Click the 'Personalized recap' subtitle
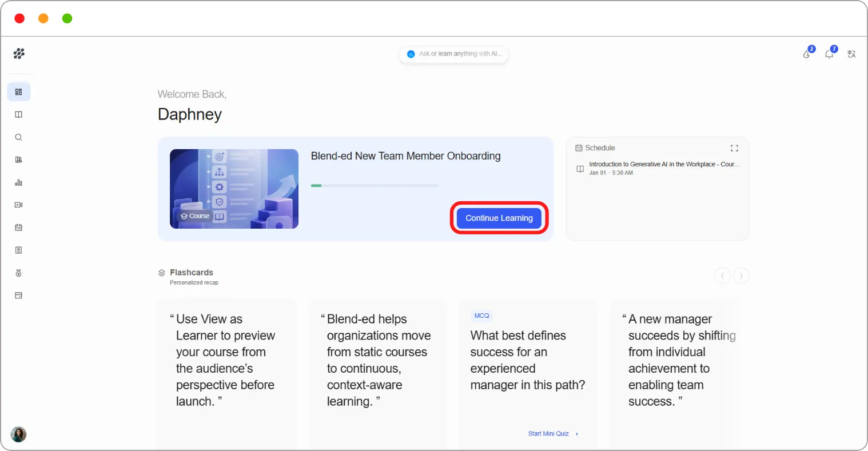Screen dimensions: 868x451 [194, 282]
